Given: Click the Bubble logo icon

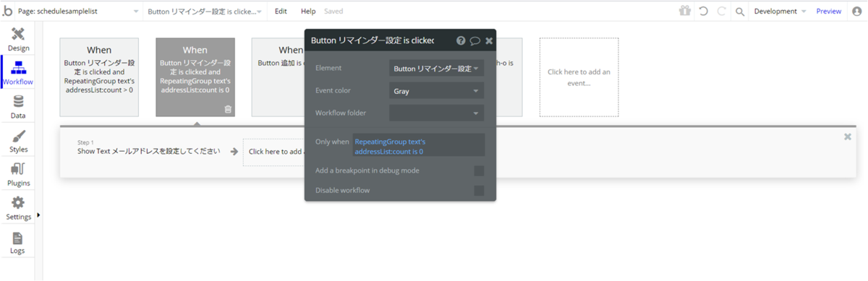Looking at the screenshot, I should point(7,11).
